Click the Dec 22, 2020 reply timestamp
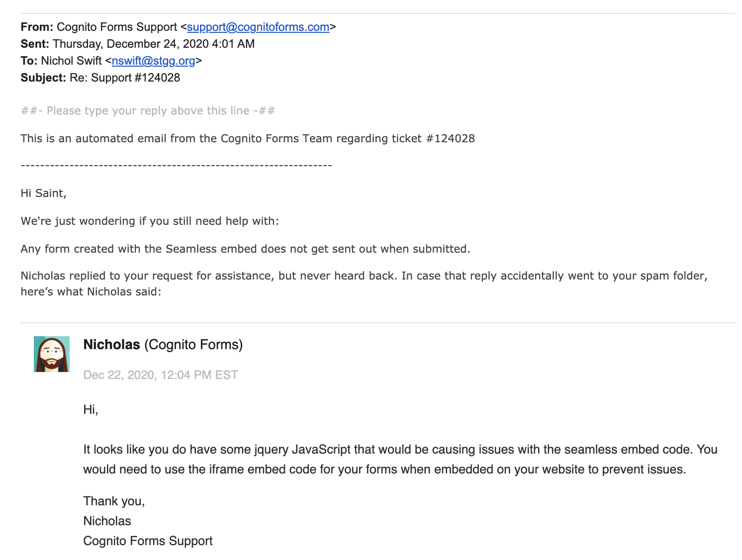Image resolution: width=742 pixels, height=560 pixels. point(161,375)
